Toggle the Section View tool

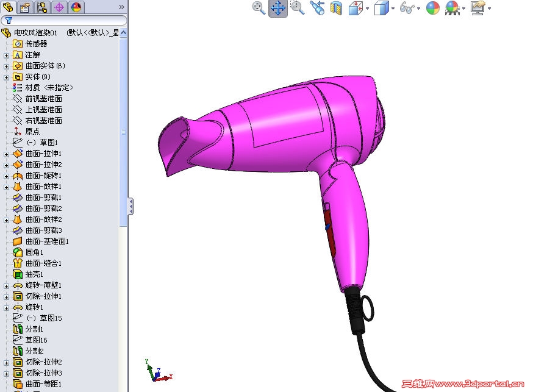tap(337, 8)
